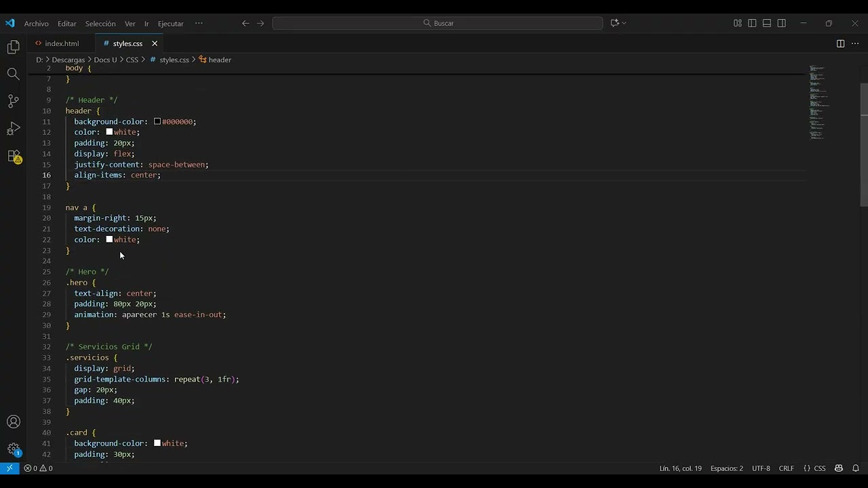Open the white color swatch on line 12

[109, 132]
